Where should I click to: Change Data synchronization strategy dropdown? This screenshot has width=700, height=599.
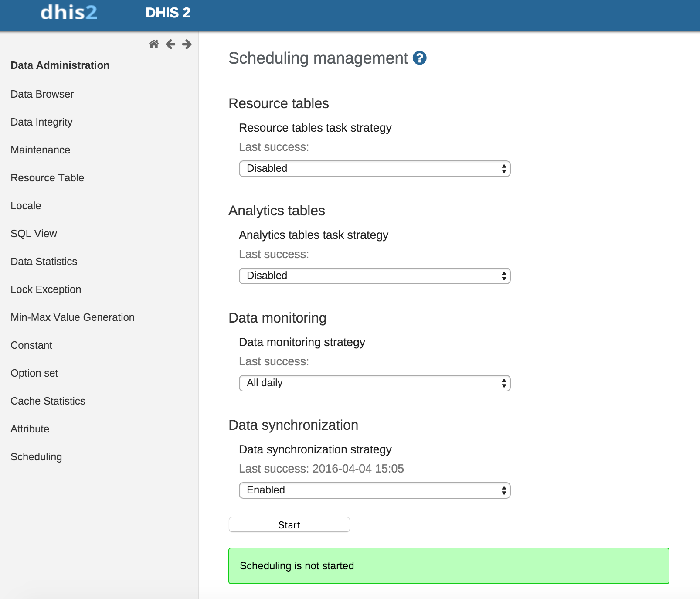coord(374,490)
